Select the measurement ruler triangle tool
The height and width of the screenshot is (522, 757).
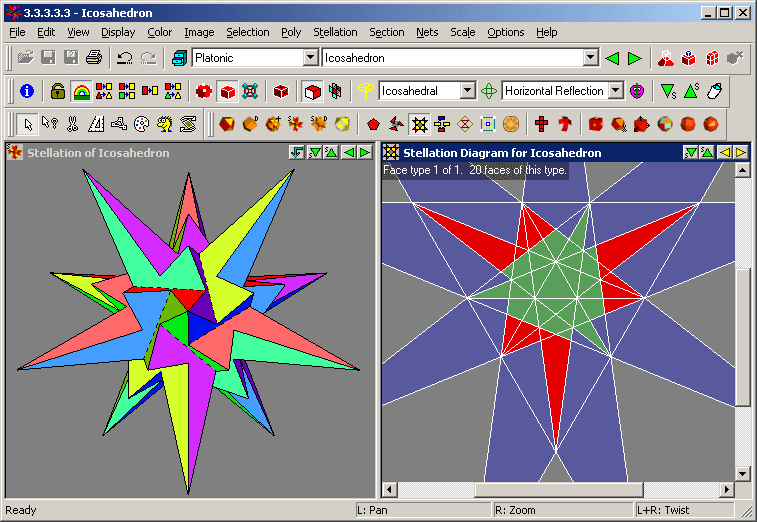96,124
